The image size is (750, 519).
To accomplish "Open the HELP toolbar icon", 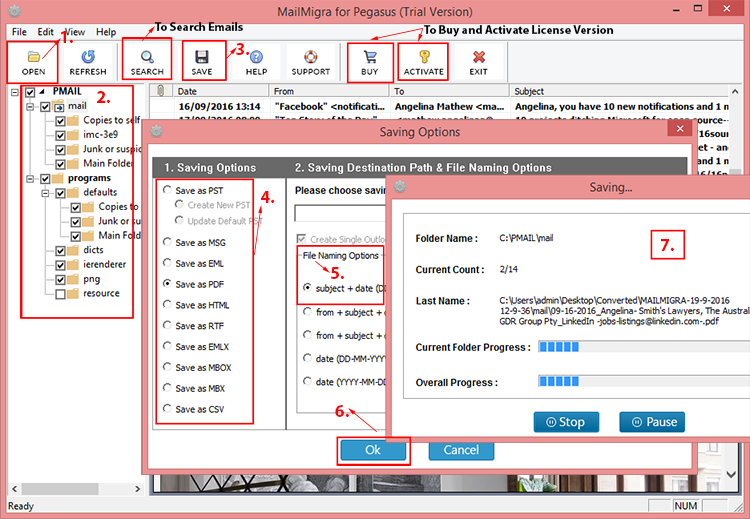I will coord(256,62).
